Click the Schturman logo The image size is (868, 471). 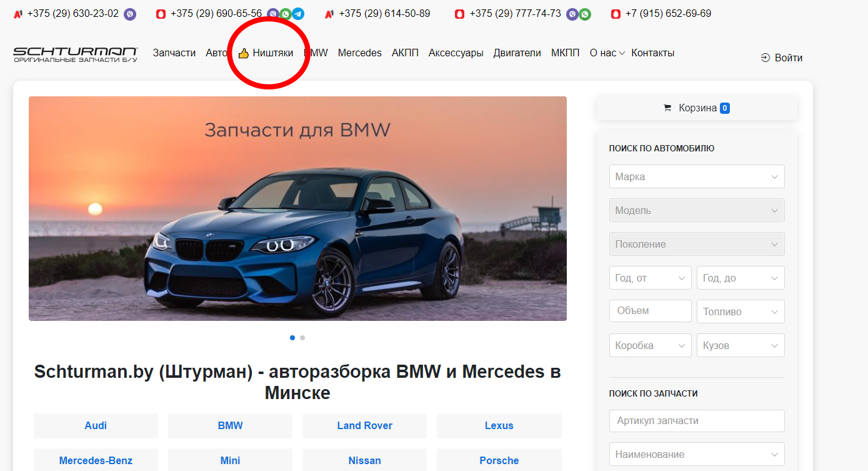[76, 54]
